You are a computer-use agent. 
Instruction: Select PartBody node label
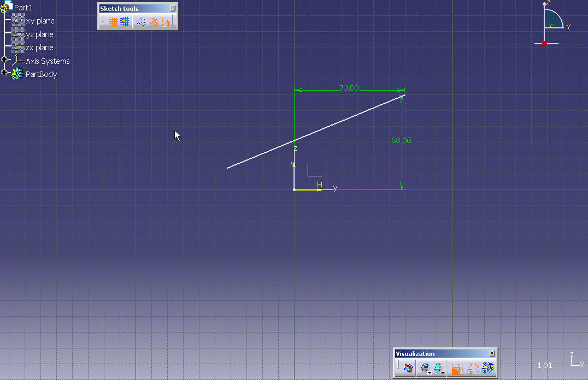point(41,74)
